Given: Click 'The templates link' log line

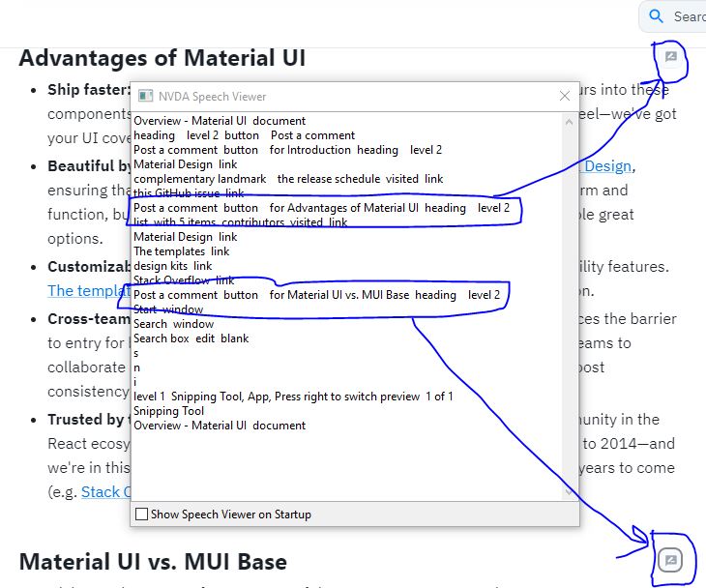Looking at the screenshot, I should 181,250.
